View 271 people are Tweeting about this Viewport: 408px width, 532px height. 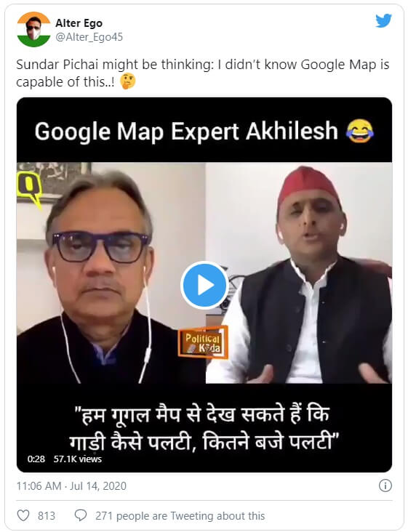coord(180,516)
